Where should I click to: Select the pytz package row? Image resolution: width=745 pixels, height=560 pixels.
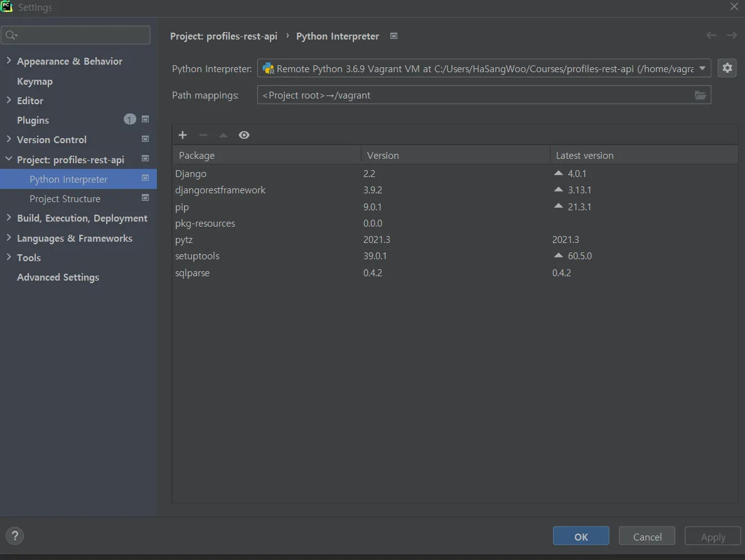[x=455, y=240]
